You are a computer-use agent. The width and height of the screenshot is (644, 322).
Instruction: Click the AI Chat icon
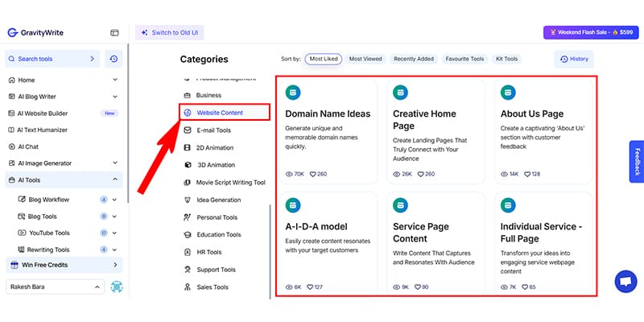[x=11, y=147]
